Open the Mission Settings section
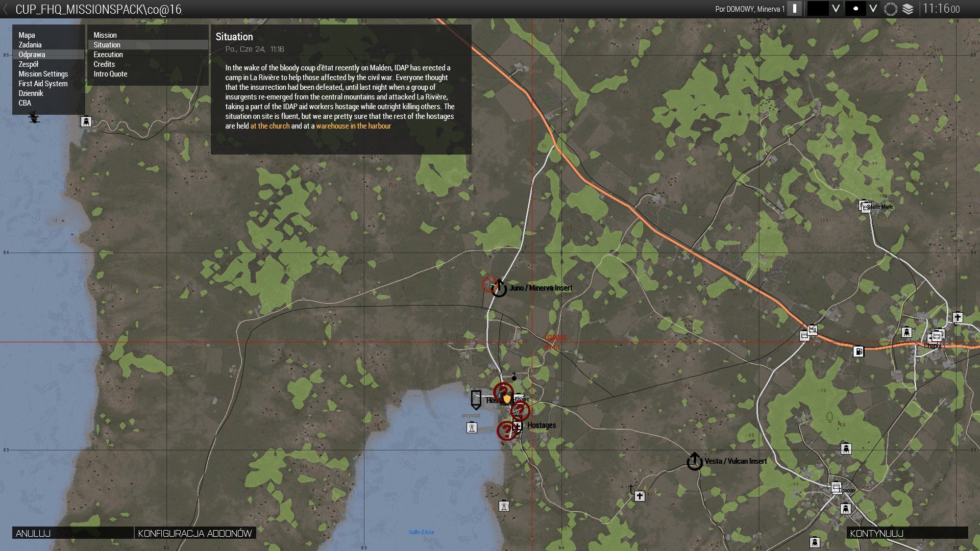This screenshot has width=980, height=551. point(43,74)
